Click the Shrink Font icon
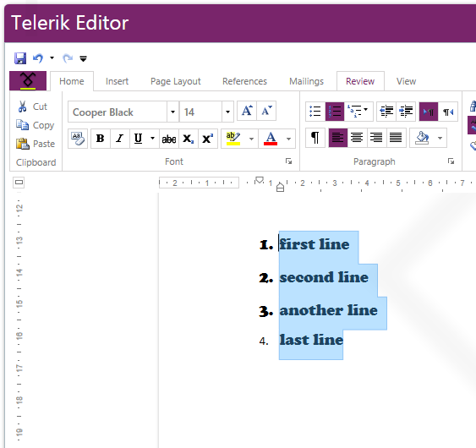The height and width of the screenshot is (448, 476). pos(266,111)
